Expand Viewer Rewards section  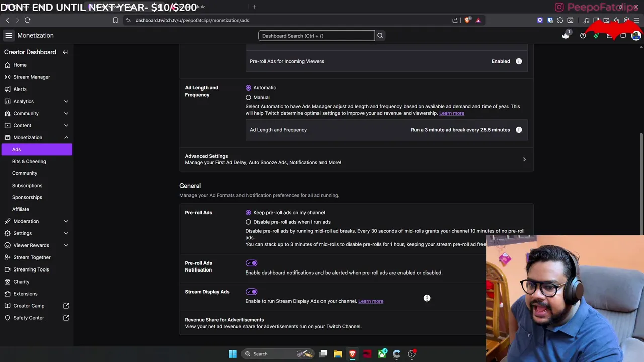point(66,245)
